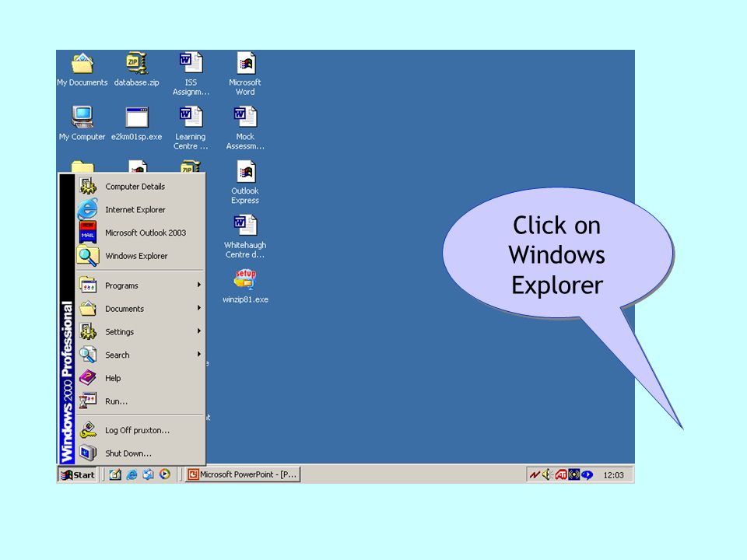
Task: Click the red lightning tray icon
Action: tap(535, 474)
